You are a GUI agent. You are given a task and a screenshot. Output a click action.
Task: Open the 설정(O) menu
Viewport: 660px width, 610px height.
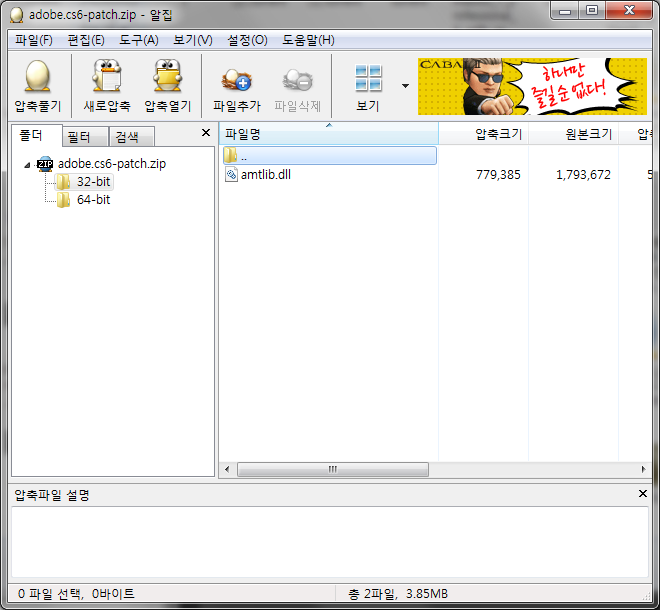247,40
